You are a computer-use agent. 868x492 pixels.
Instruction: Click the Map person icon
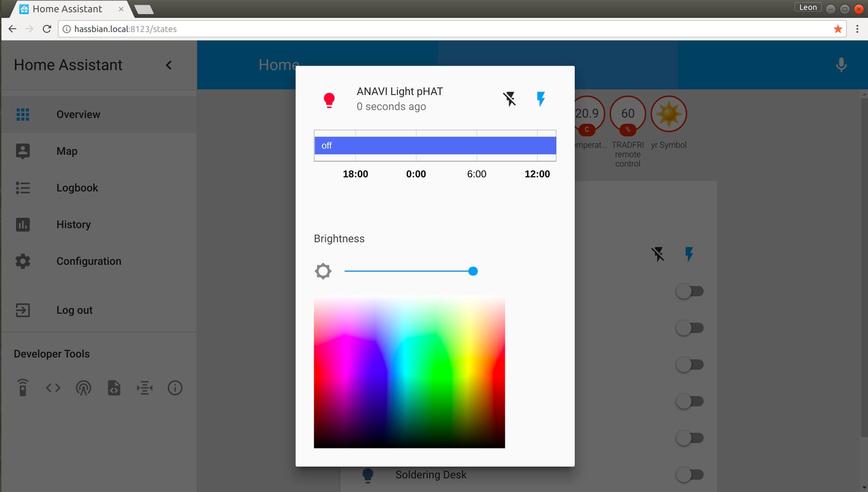pos(23,151)
